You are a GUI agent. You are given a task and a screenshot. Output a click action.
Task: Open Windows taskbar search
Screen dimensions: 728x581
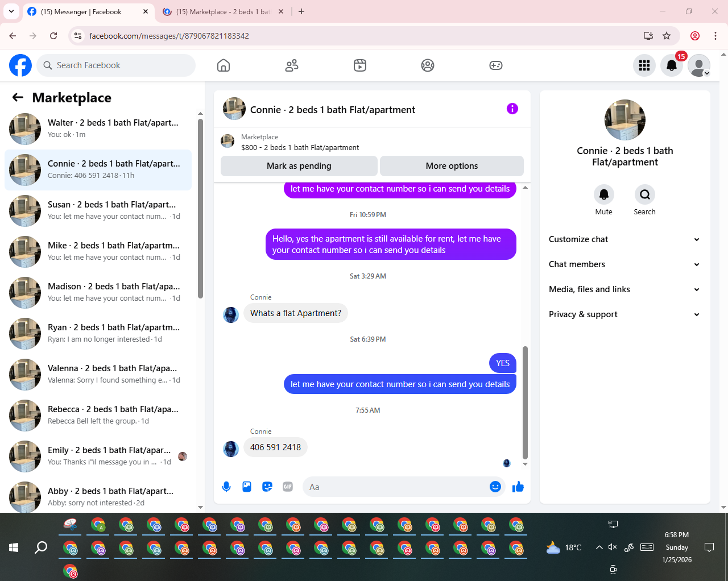[x=41, y=547]
